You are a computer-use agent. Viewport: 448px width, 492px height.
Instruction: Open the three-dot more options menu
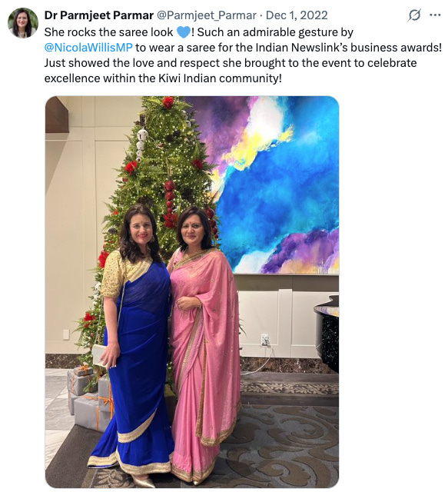(x=435, y=15)
